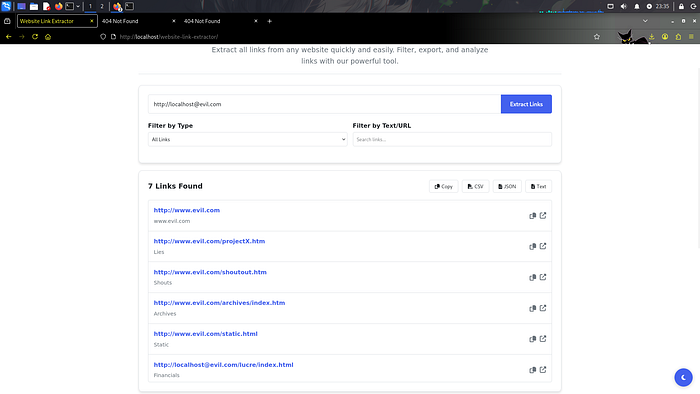Open the browser extensions icon
700x394 pixels.
[x=678, y=37]
